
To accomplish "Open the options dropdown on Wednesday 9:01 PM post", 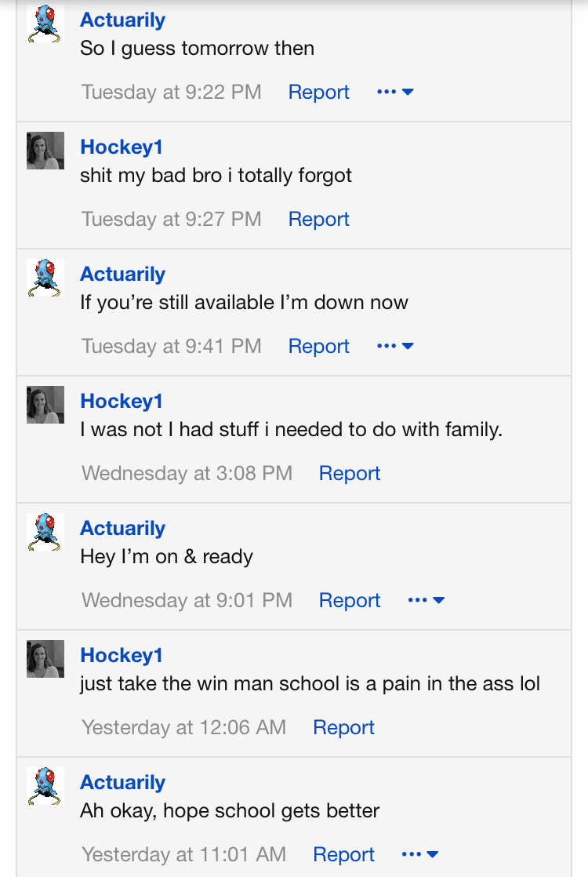I will 426,600.
